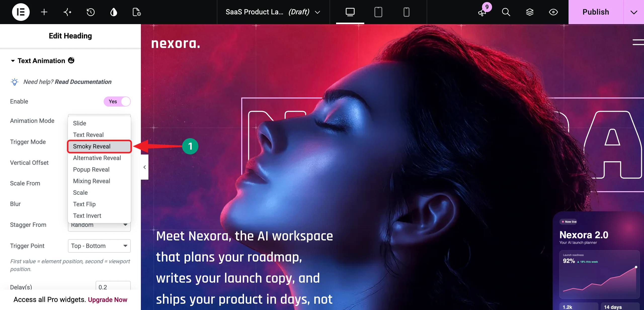
Task: Open the theme style droplet icon
Action: click(x=114, y=12)
